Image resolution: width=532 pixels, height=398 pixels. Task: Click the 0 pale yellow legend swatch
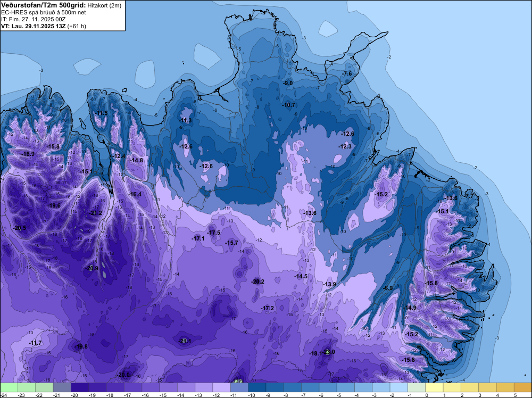(x=434, y=387)
